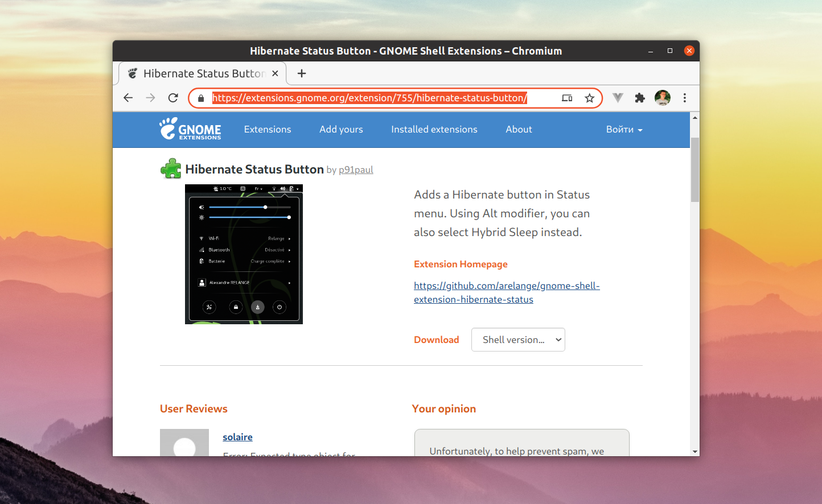Viewport: 822px width, 504px height.
Task: Click the Hibernate Status Button heading
Action: (254, 169)
